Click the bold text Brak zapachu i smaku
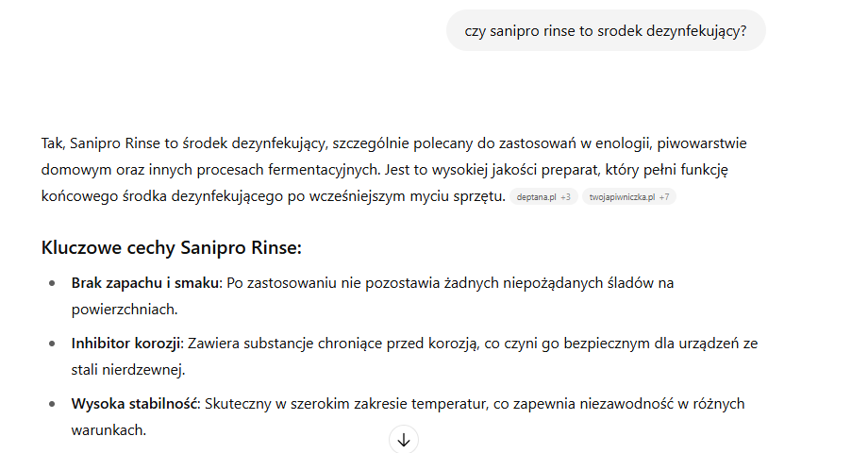The height and width of the screenshot is (453, 868). (x=145, y=282)
